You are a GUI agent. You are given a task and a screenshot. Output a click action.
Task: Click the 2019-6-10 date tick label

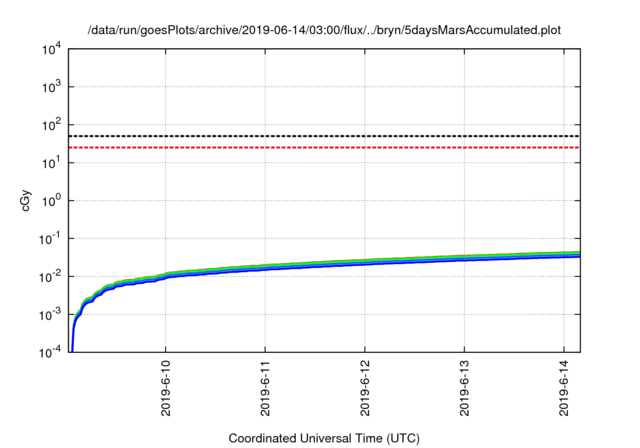click(x=166, y=388)
